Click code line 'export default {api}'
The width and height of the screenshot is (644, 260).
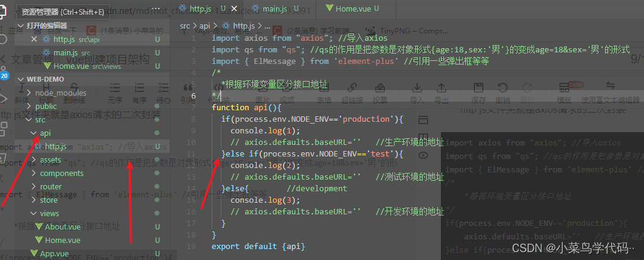tap(258, 247)
